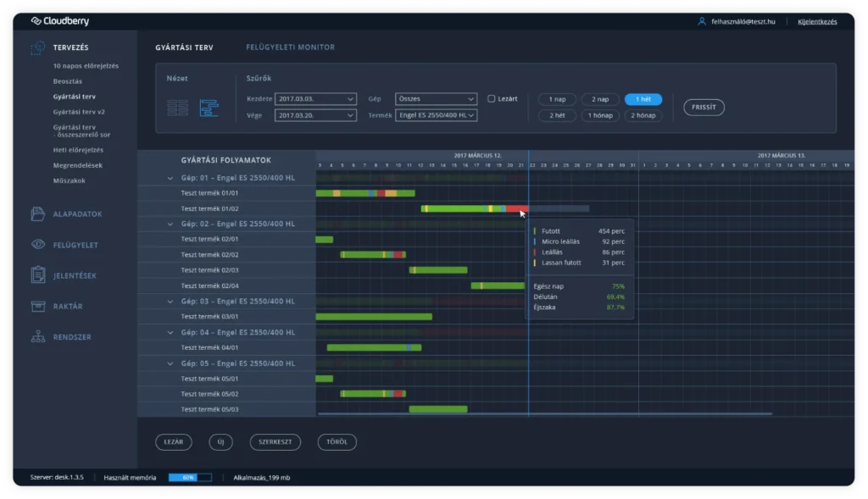Viewport: 868px width, 499px height.
Task: Open the Rendszer network hierarchy icon
Action: point(37,336)
